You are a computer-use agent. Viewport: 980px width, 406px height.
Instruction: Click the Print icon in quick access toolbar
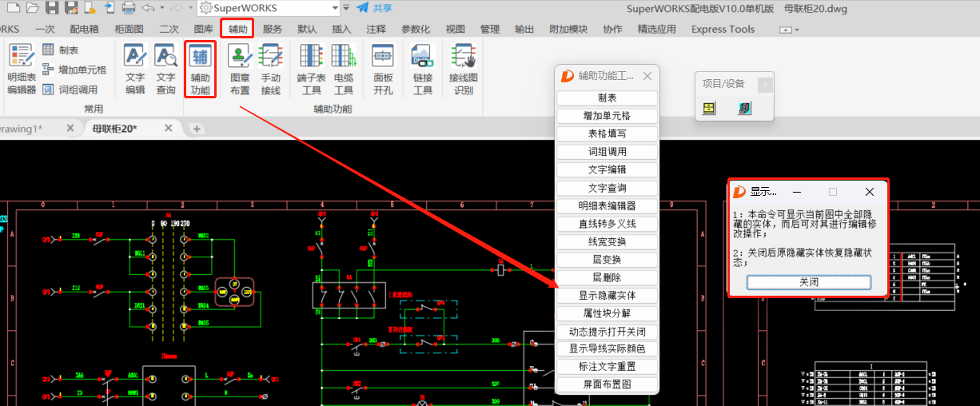coord(129,8)
